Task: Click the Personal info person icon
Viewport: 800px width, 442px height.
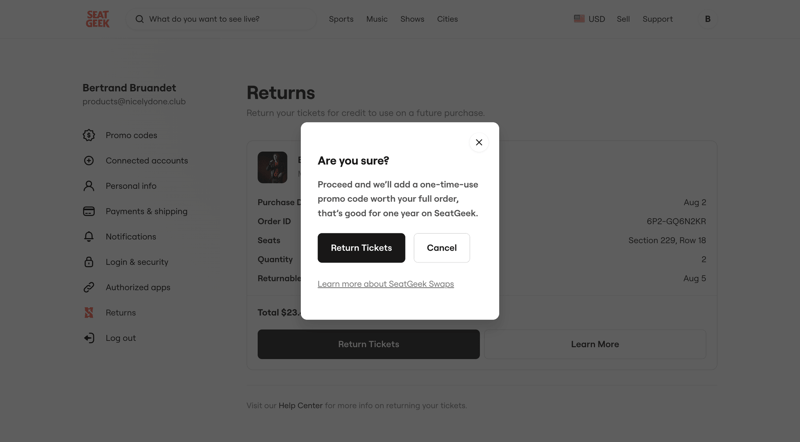Action: (x=89, y=186)
